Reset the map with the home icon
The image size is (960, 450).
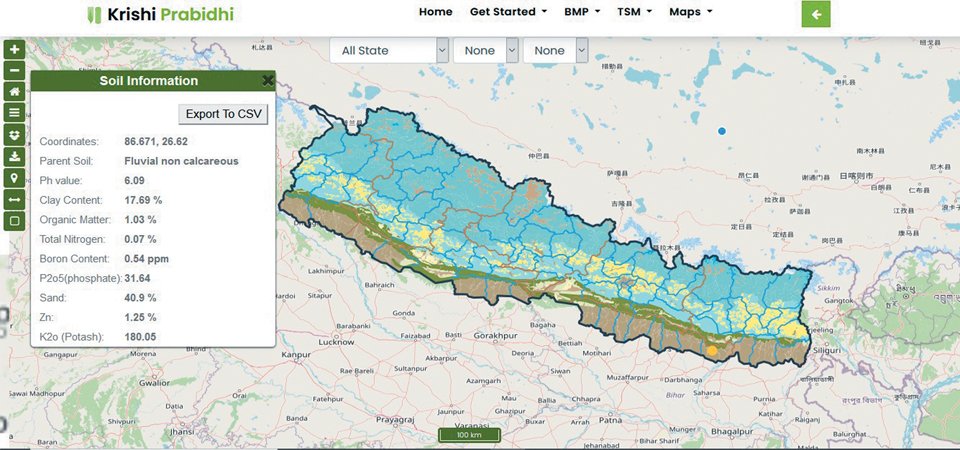pyautogui.click(x=14, y=91)
